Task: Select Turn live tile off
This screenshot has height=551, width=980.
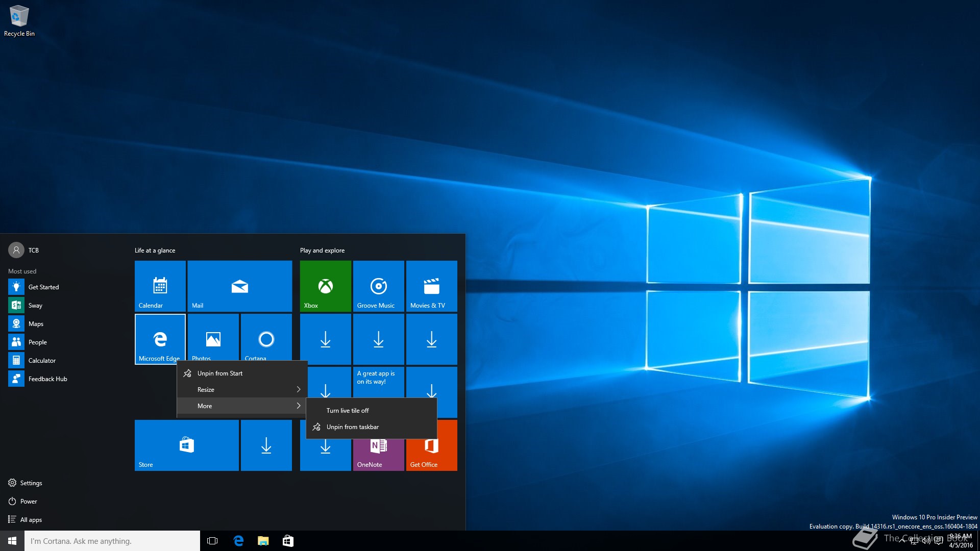Action: (372, 411)
